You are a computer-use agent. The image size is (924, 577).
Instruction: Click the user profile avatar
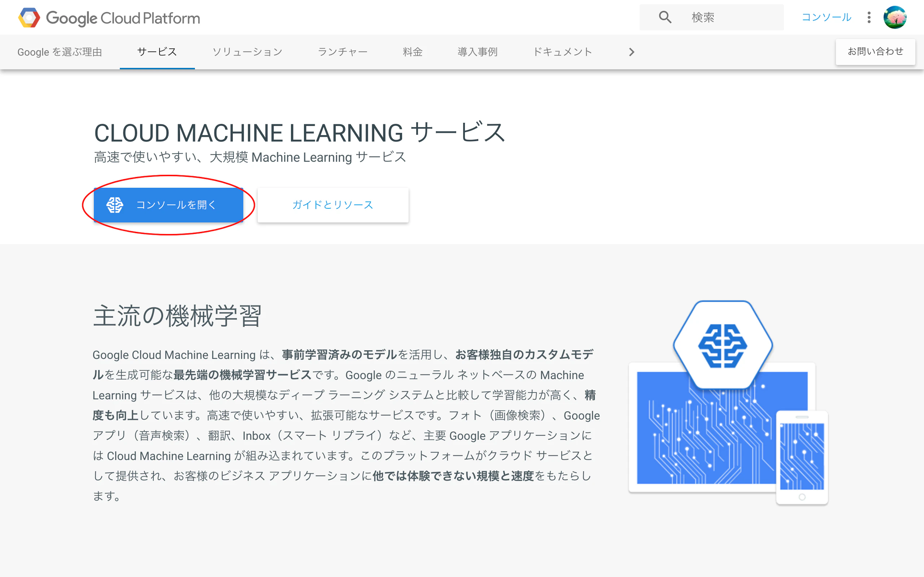coord(895,17)
